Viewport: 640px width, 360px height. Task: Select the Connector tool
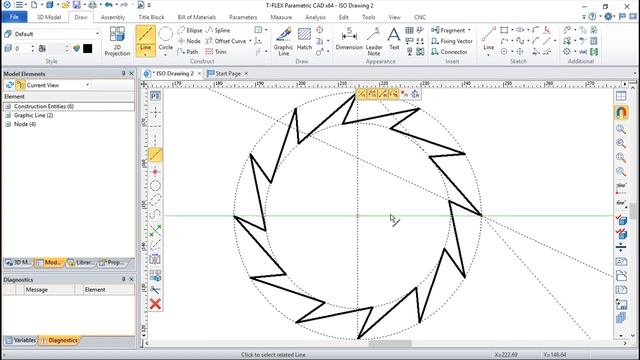pyautogui.click(x=449, y=52)
